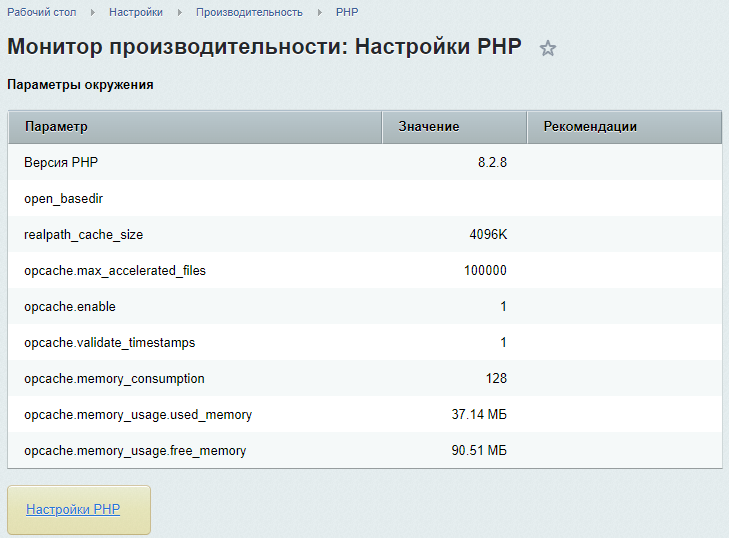Click the opcache.validate_timestamps parameter

[109, 343]
